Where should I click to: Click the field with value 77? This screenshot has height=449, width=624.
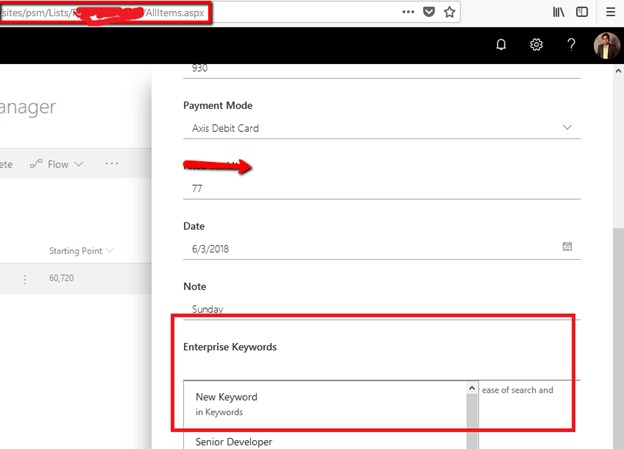[382, 188]
